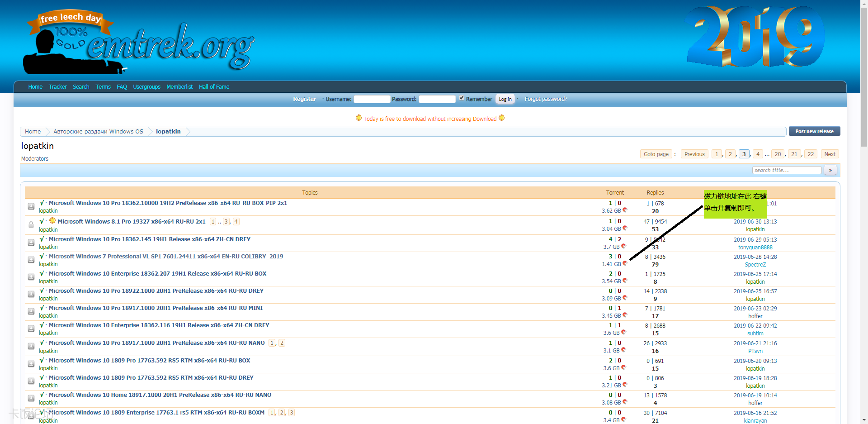
Task: Open the Usergroups menu item
Action: 146,87
